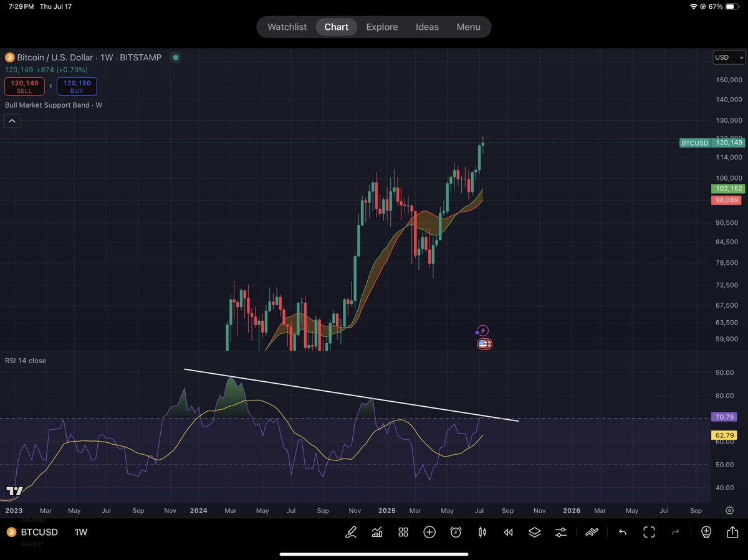This screenshot has width=748, height=560.
Task: Open the alarm clock alert icon
Action: (x=456, y=532)
